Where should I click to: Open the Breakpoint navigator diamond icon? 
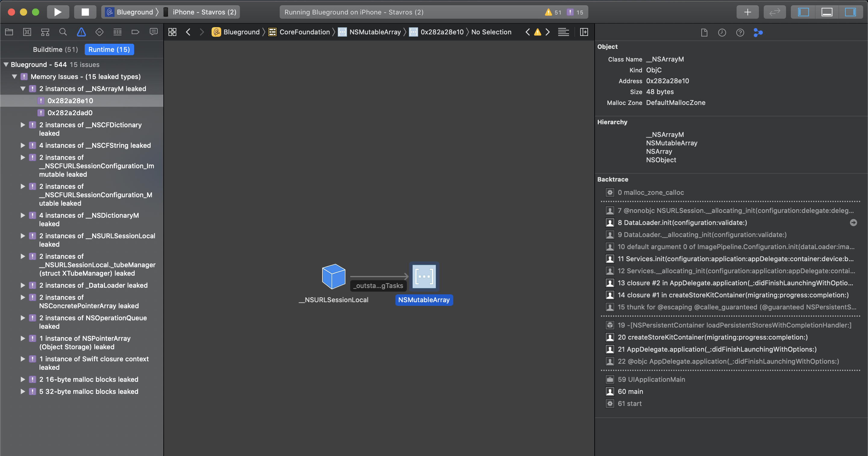(99, 32)
